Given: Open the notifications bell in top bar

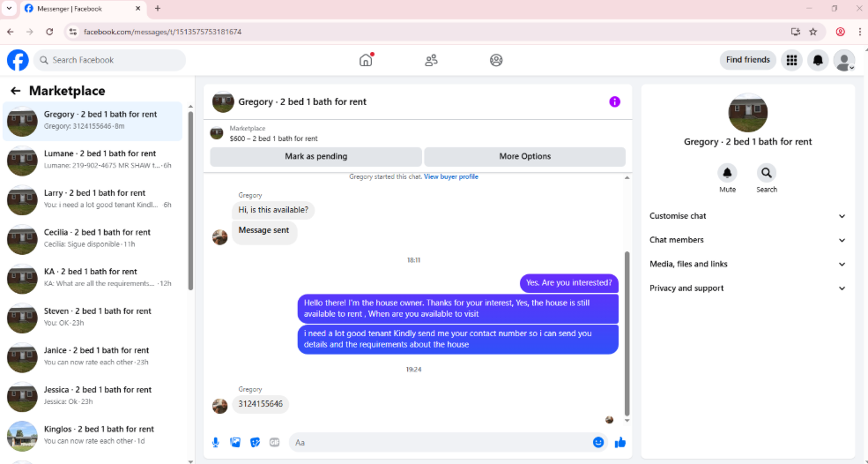Looking at the screenshot, I should point(818,60).
